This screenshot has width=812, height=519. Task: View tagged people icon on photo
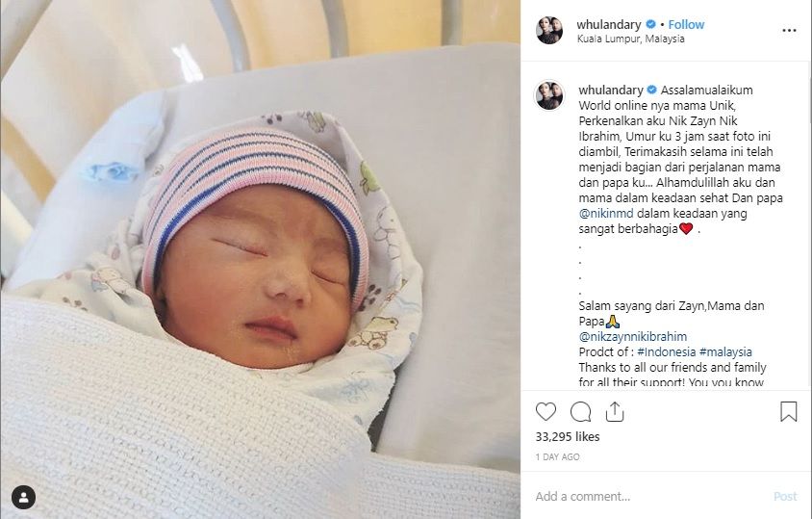[x=24, y=498]
